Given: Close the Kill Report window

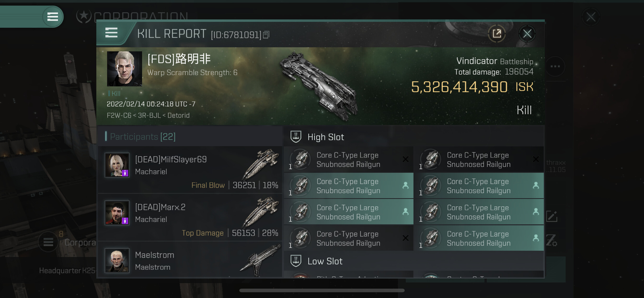Looking at the screenshot, I should [x=527, y=34].
